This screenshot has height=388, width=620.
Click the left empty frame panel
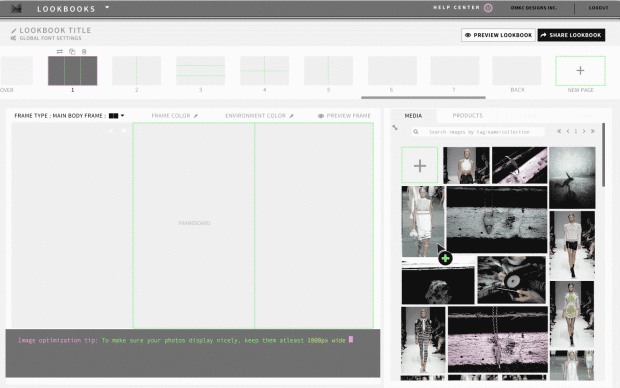[72, 225]
